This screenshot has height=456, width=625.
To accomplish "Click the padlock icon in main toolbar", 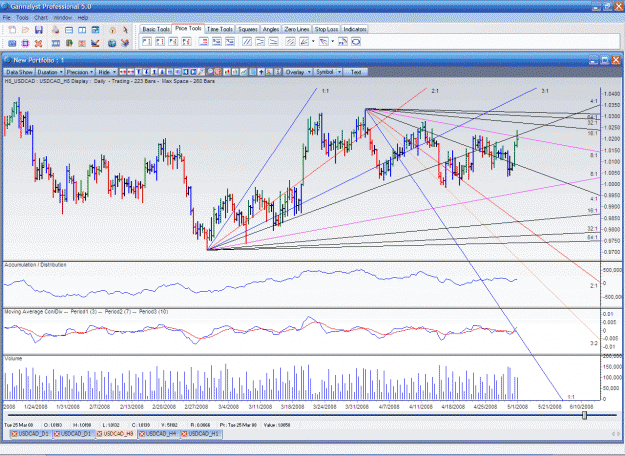I will [112, 30].
